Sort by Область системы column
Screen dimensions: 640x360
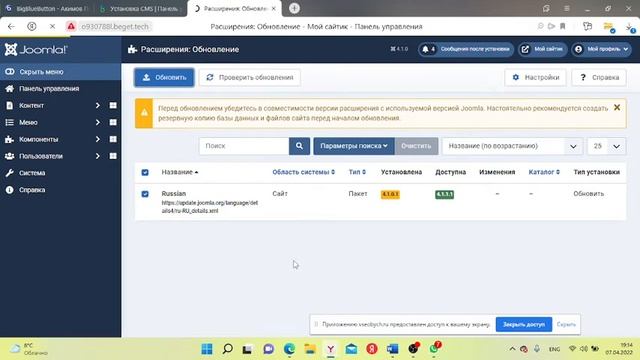pyautogui.click(x=304, y=172)
